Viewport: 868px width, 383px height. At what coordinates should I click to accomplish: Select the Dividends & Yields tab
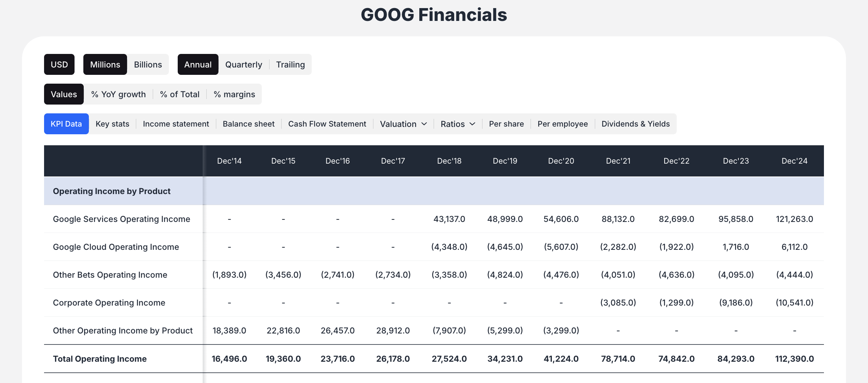(636, 124)
